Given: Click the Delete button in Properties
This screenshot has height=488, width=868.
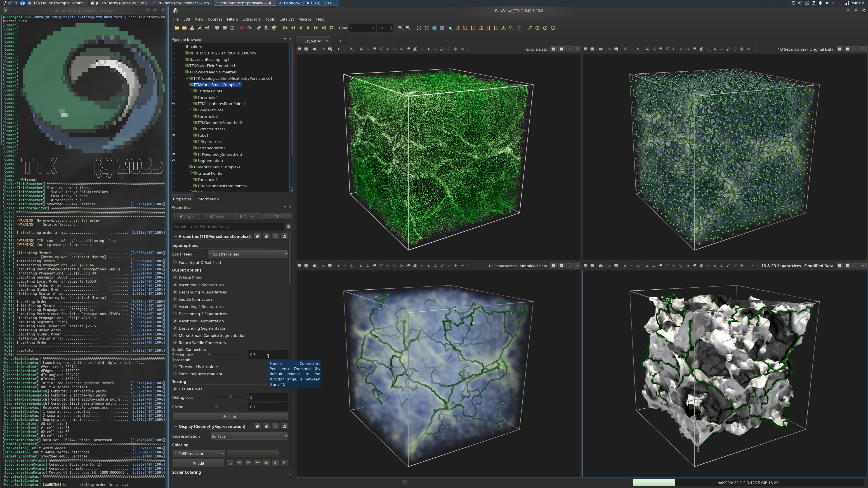Looking at the screenshot, I should [247, 217].
